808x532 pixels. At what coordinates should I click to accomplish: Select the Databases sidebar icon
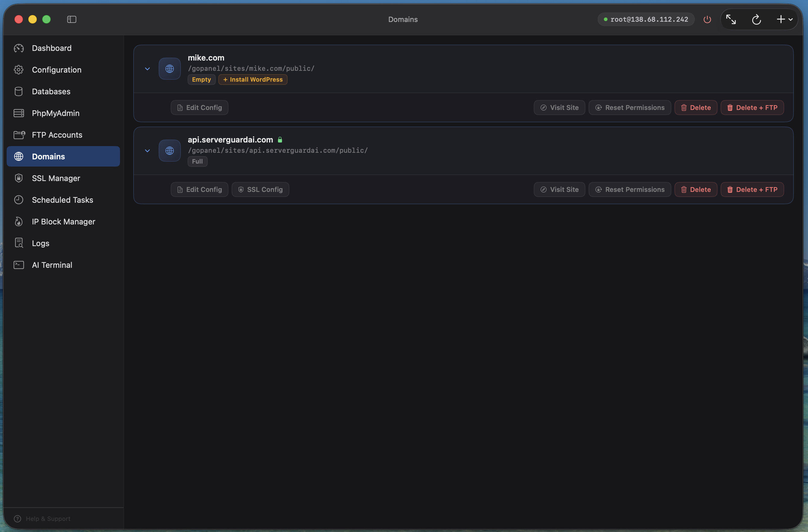(19, 91)
